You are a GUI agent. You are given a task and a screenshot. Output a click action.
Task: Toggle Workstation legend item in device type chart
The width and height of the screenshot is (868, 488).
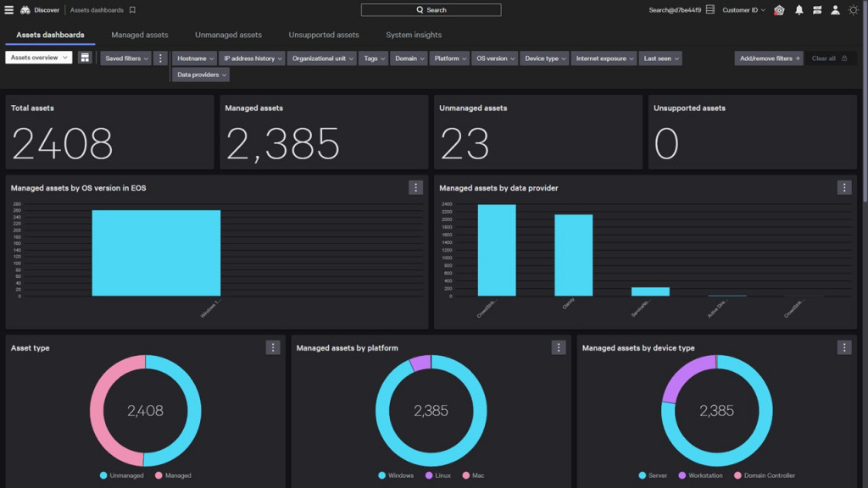[700, 475]
